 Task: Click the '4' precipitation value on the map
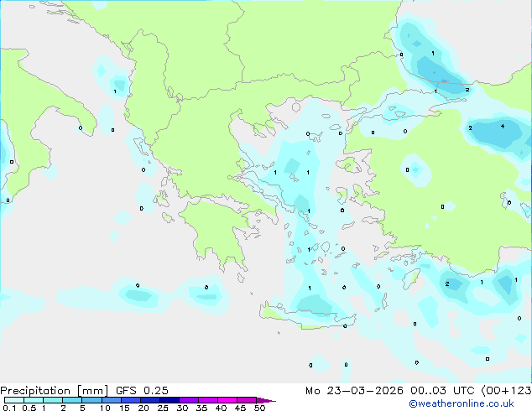503,126
